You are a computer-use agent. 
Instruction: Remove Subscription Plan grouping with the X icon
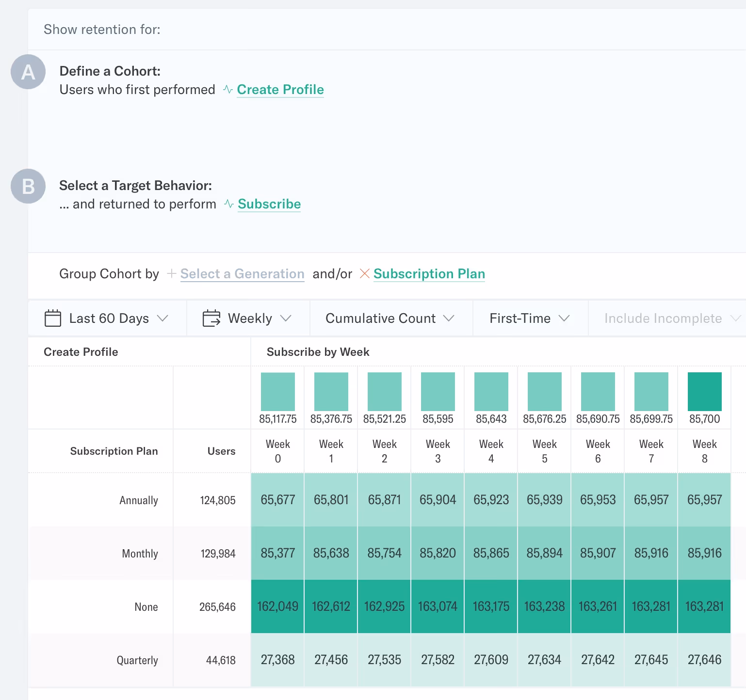coord(364,274)
